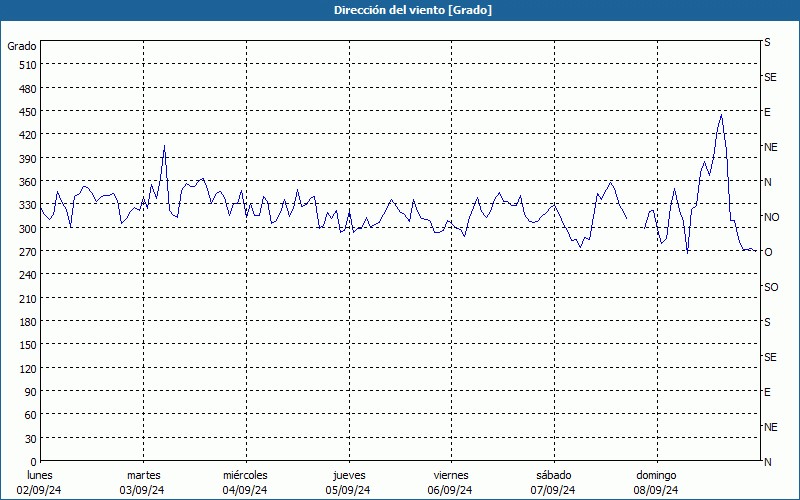Click the 0 value on the degree axis
This screenshot has width=800, height=500.
(x=34, y=462)
